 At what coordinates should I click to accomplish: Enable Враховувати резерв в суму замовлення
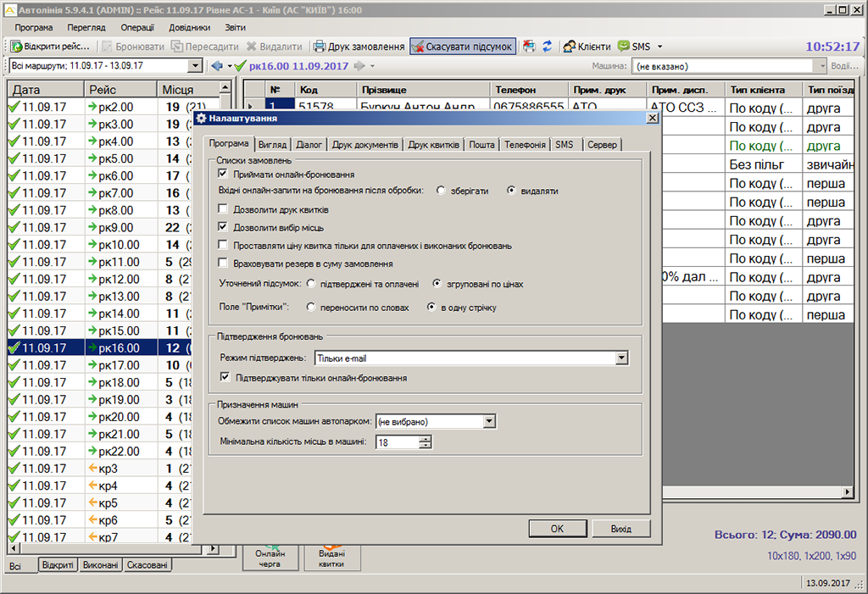tap(223, 263)
